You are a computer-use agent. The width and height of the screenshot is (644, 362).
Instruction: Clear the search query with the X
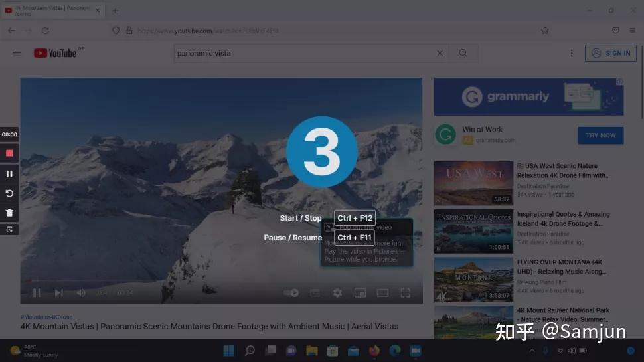(x=440, y=53)
